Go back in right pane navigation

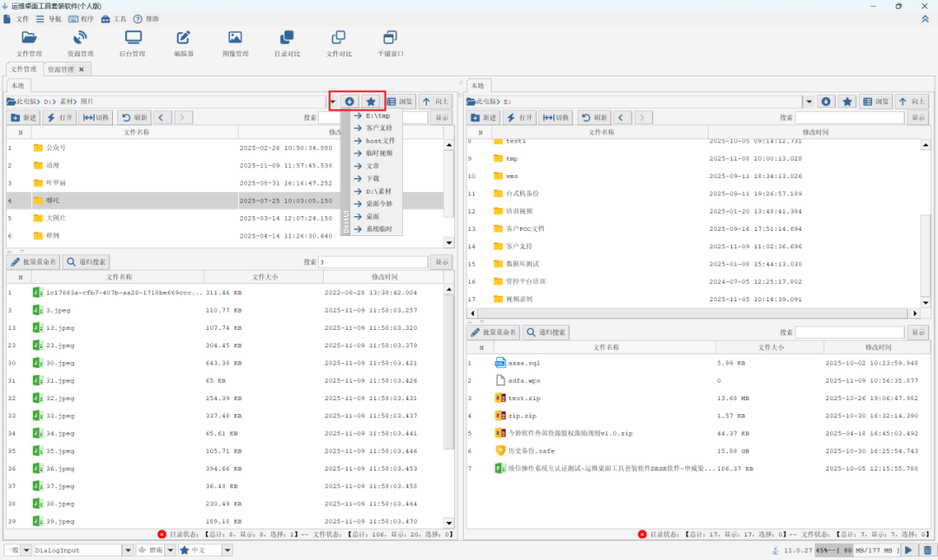(621, 117)
